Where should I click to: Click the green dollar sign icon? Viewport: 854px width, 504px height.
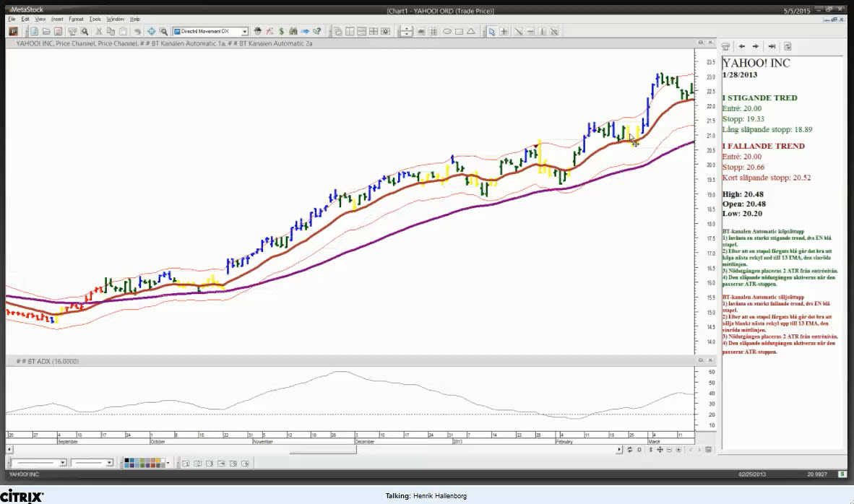pyautogui.click(x=281, y=32)
